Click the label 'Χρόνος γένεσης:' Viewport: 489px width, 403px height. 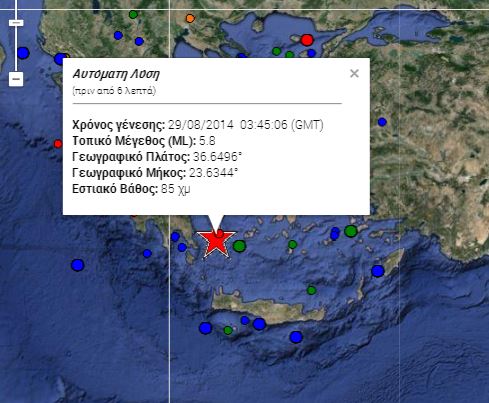119,125
